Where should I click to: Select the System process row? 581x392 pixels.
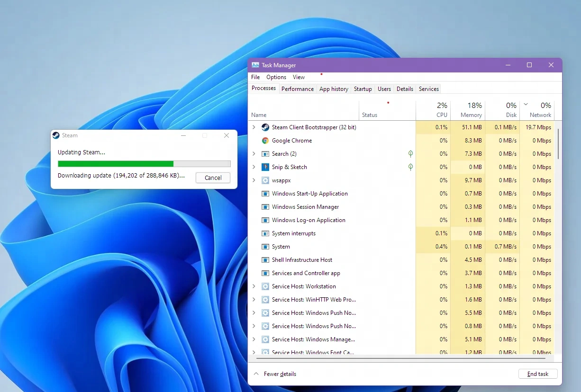point(402,247)
